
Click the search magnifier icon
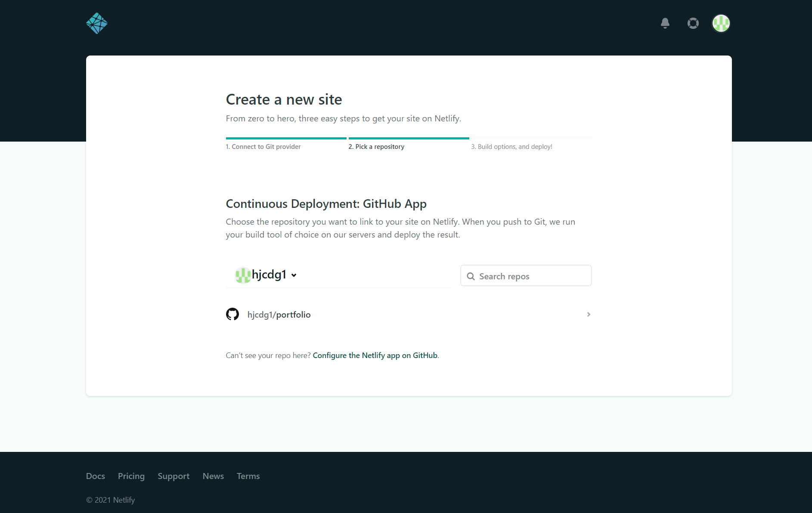click(x=471, y=276)
